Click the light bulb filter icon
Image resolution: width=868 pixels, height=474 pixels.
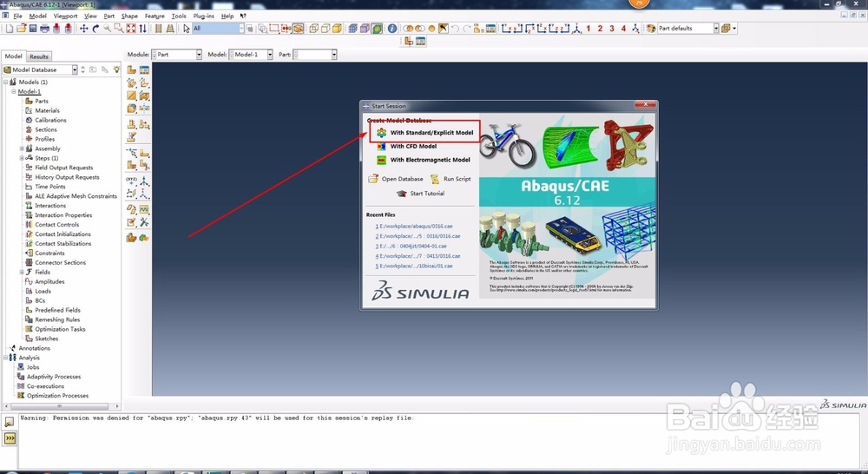(116, 69)
